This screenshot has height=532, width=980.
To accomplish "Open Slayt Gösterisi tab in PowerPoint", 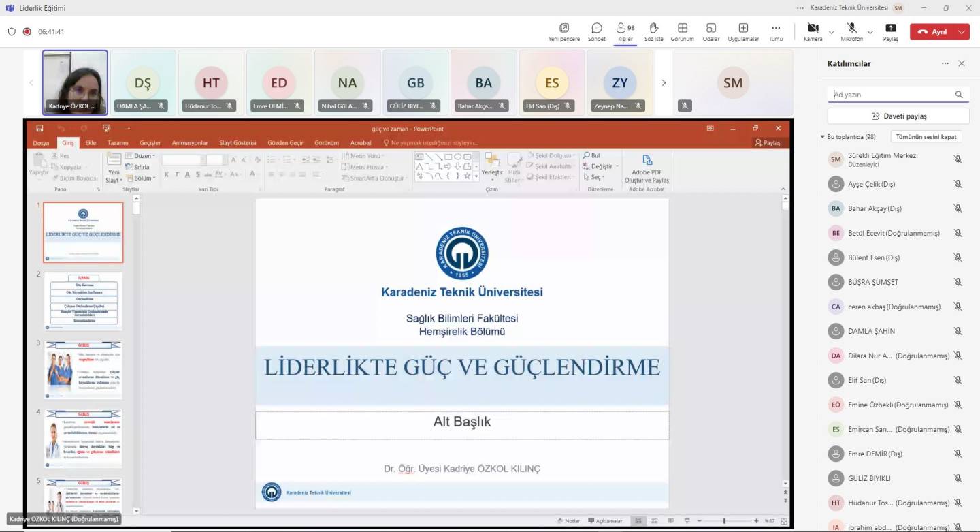I will tap(238, 143).
